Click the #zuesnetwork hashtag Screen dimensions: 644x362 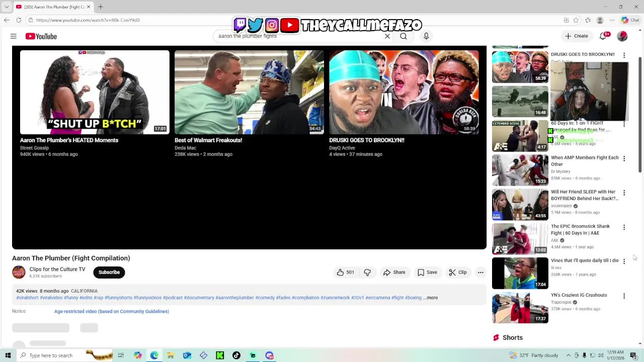tap(335, 298)
